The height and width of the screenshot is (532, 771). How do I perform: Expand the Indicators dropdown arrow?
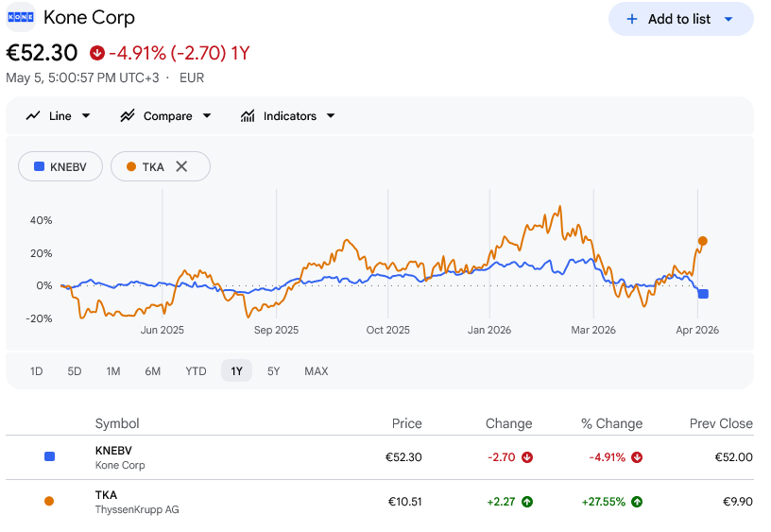331,116
